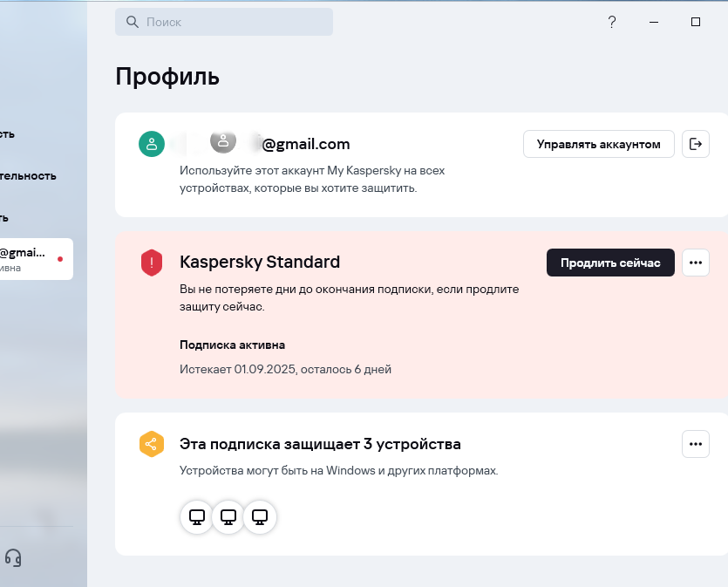Open more options for Kaspersky Standard subscription
The height and width of the screenshot is (587, 728).
coord(696,263)
